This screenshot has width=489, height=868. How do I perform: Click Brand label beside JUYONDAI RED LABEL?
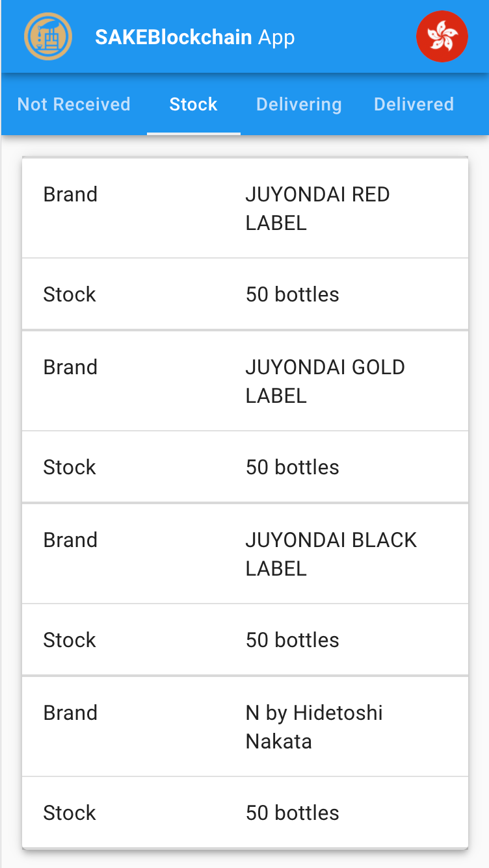coord(70,194)
